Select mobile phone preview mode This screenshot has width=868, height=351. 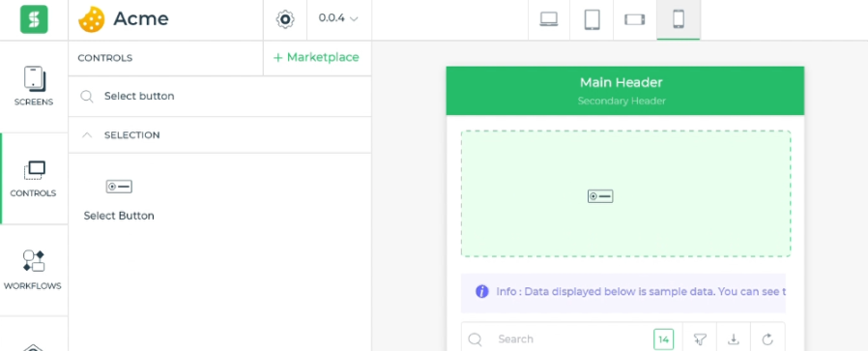(x=679, y=19)
